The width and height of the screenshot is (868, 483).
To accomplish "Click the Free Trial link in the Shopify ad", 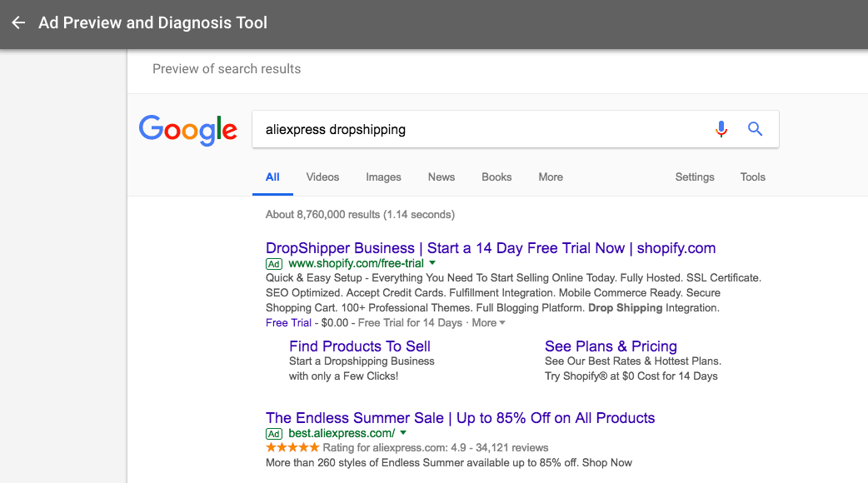I will (x=288, y=322).
